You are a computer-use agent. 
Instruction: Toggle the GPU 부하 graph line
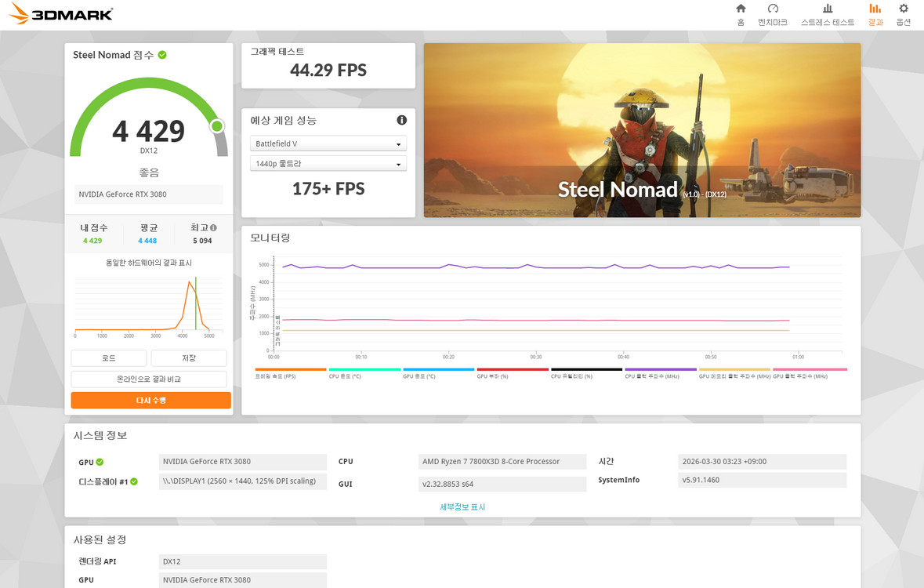pyautogui.click(x=509, y=371)
